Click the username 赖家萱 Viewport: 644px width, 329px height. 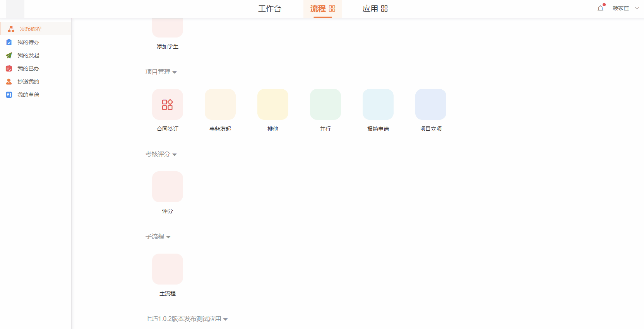[x=621, y=8]
